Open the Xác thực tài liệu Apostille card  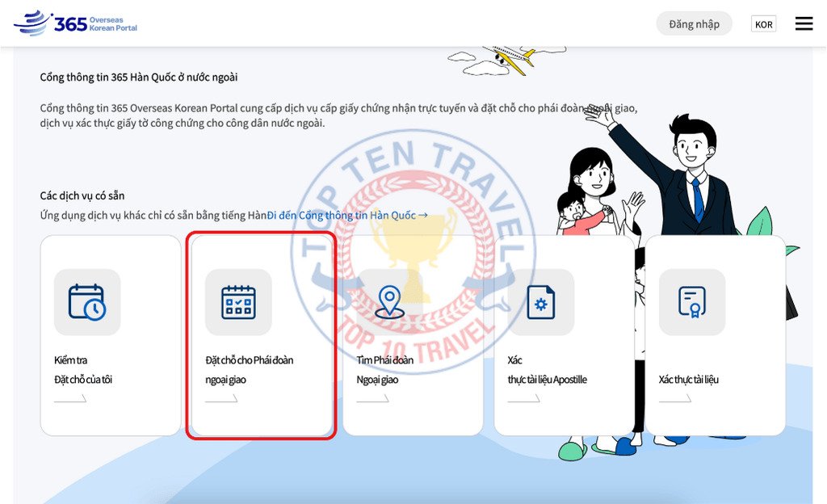tap(565, 335)
